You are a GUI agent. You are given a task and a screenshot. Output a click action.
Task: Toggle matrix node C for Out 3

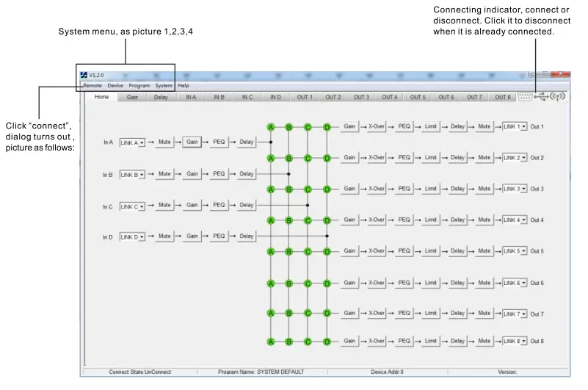[308, 189]
